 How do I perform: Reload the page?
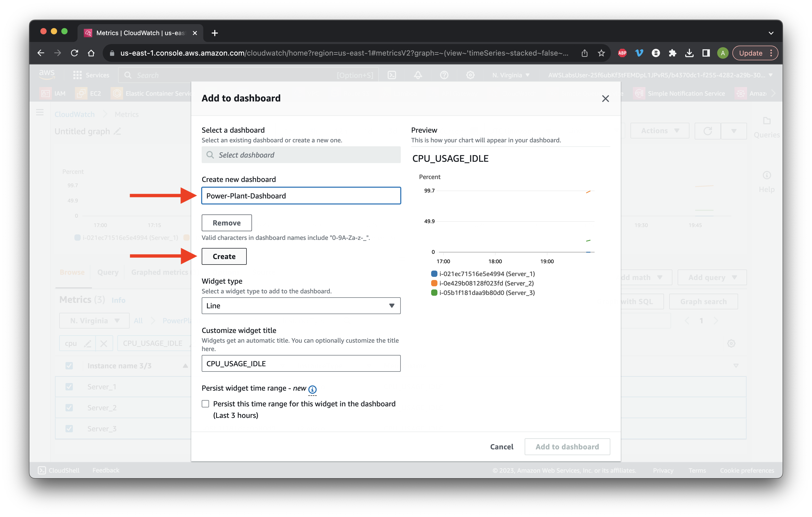(x=75, y=53)
